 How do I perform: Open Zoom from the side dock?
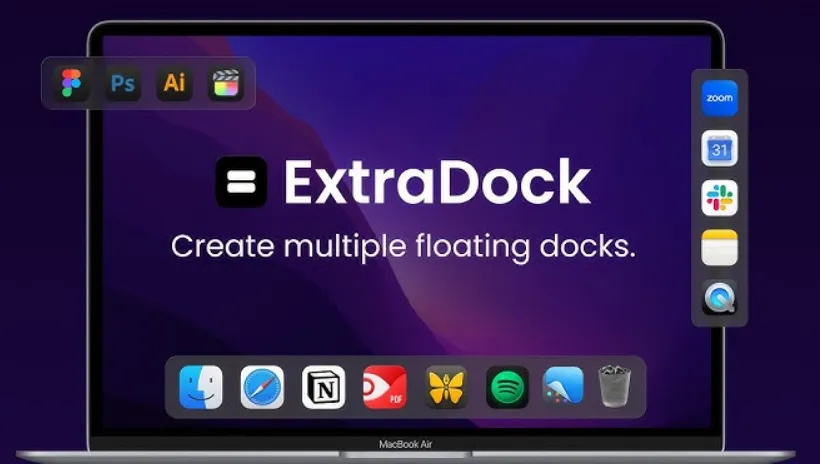point(720,98)
